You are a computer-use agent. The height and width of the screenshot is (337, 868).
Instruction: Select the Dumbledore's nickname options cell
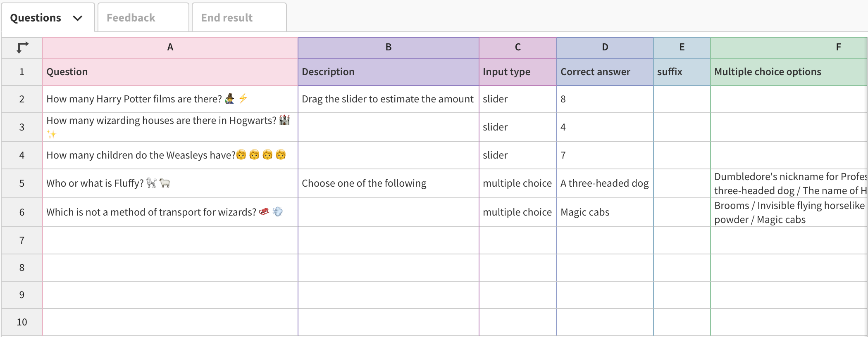pyautogui.click(x=789, y=183)
